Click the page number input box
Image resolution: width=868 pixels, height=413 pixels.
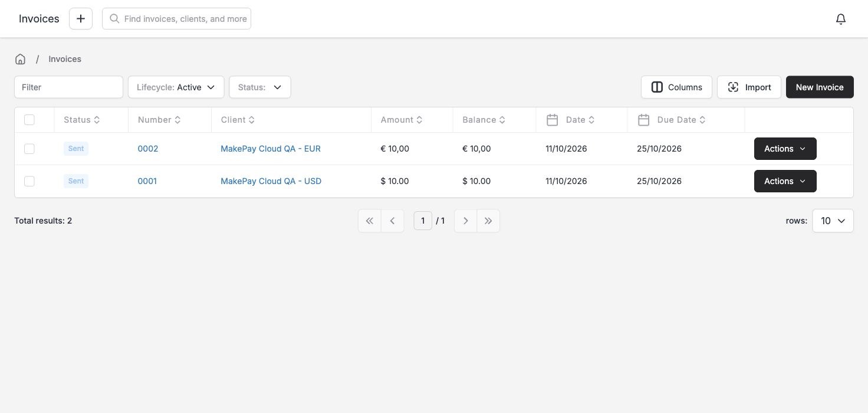tap(423, 221)
